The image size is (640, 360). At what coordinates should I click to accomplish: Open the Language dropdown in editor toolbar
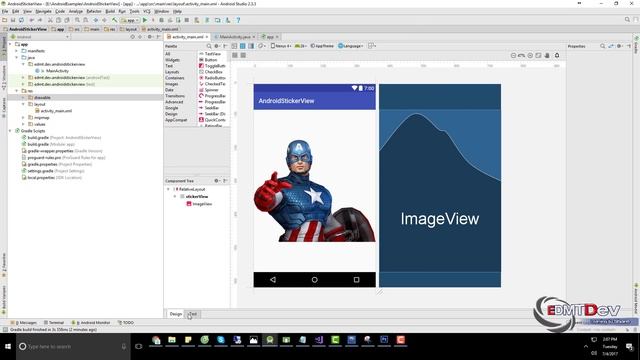(351, 46)
